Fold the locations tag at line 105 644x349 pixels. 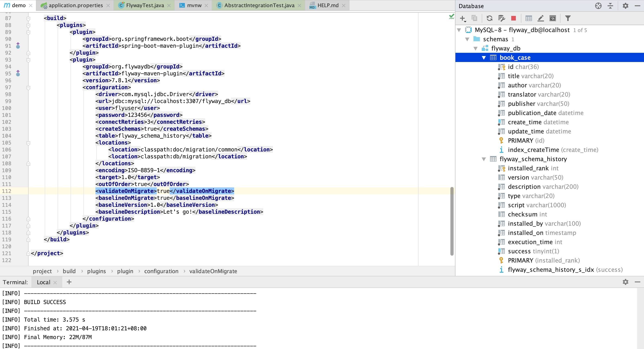point(28,143)
